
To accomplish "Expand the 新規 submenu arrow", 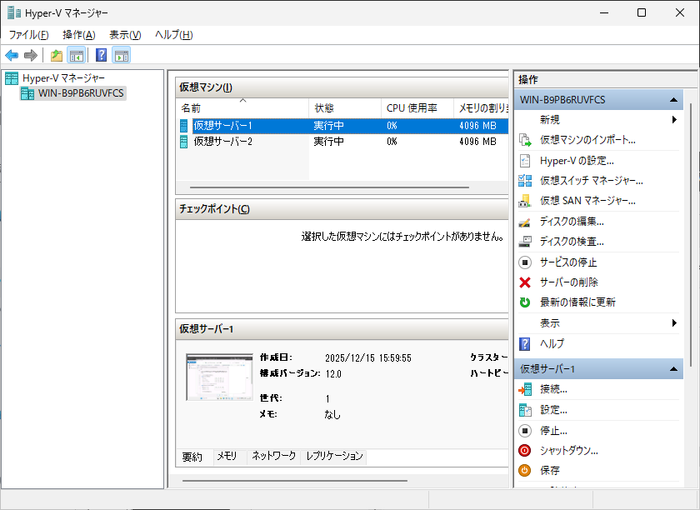I will (674, 120).
